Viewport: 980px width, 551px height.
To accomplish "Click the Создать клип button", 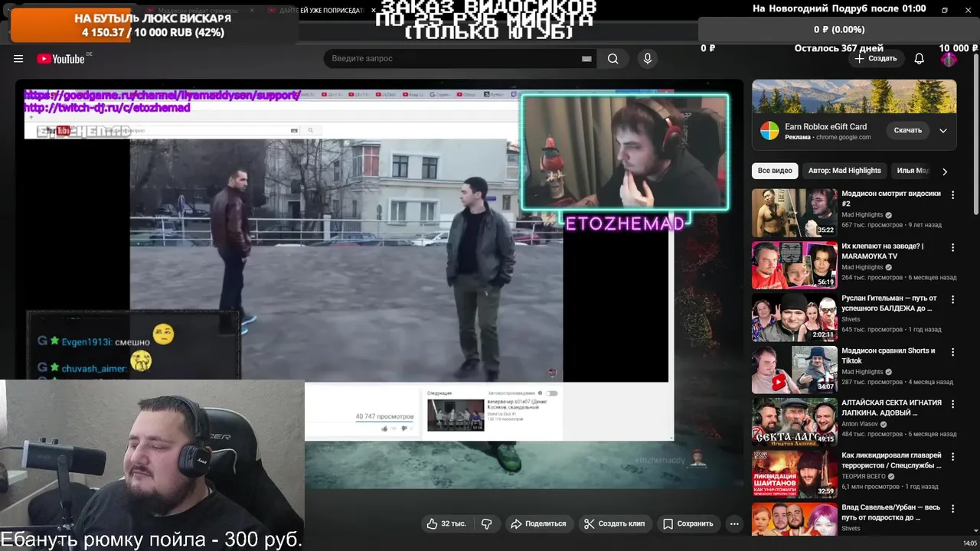I will coord(614,523).
